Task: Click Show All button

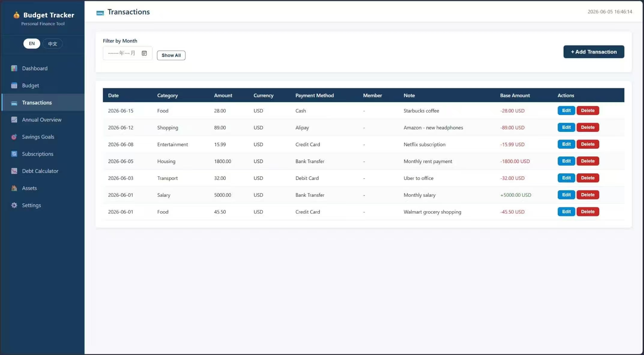Action: [171, 55]
